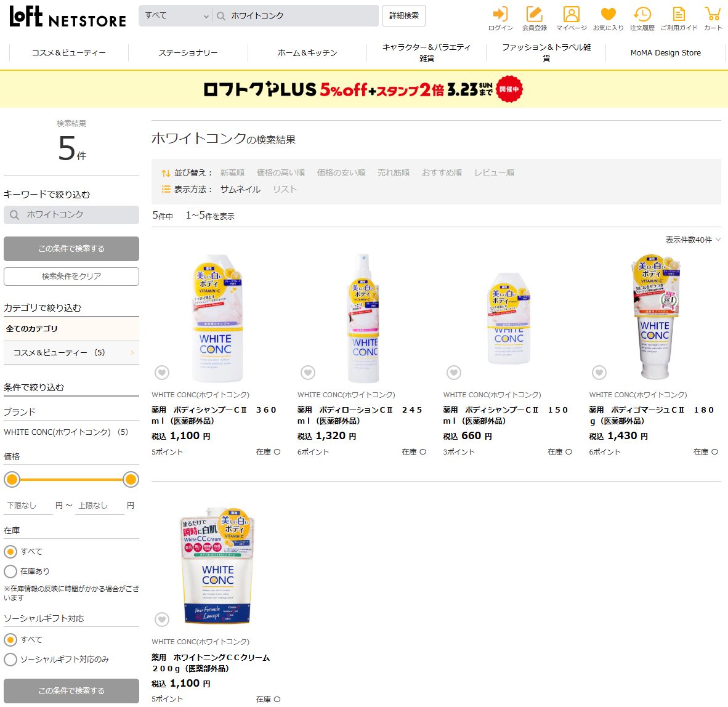
Task: Click search magnifier icon in top bar
Action: (x=221, y=16)
